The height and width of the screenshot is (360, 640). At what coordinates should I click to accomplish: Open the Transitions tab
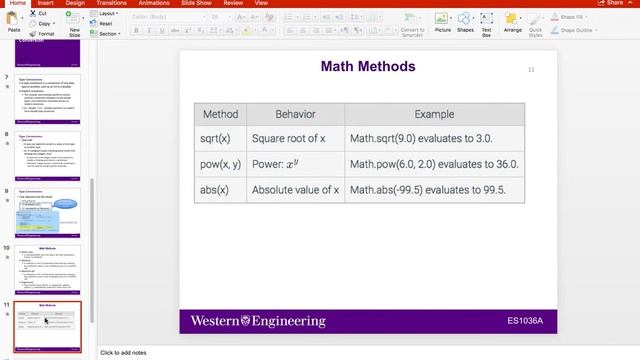click(111, 3)
